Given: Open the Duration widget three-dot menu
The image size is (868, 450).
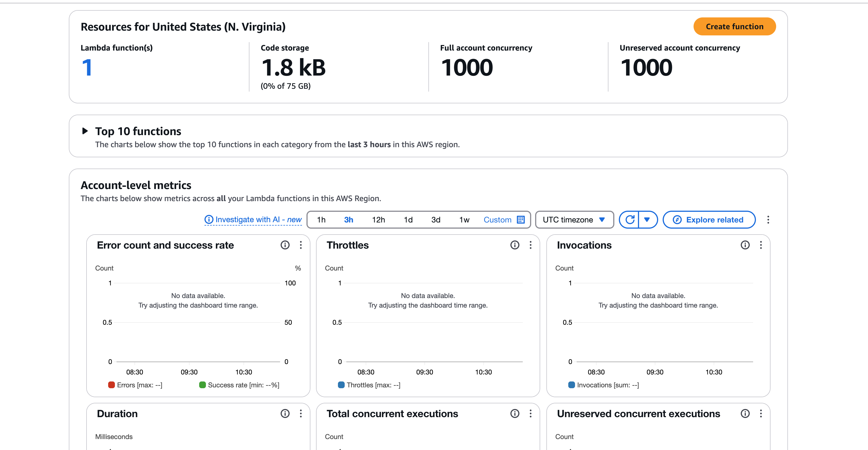Looking at the screenshot, I should click(x=301, y=413).
